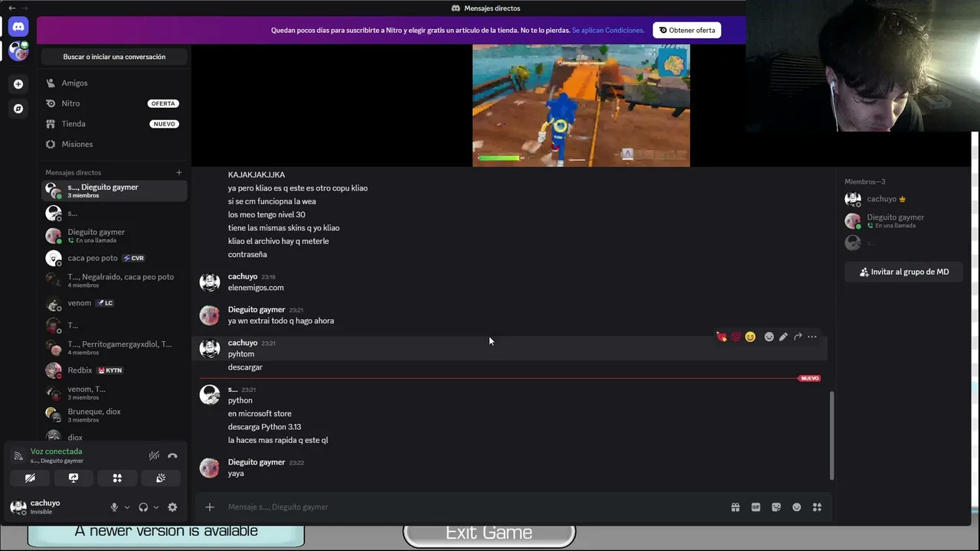
Task: Go back with the left arrow
Action: click(x=11, y=8)
